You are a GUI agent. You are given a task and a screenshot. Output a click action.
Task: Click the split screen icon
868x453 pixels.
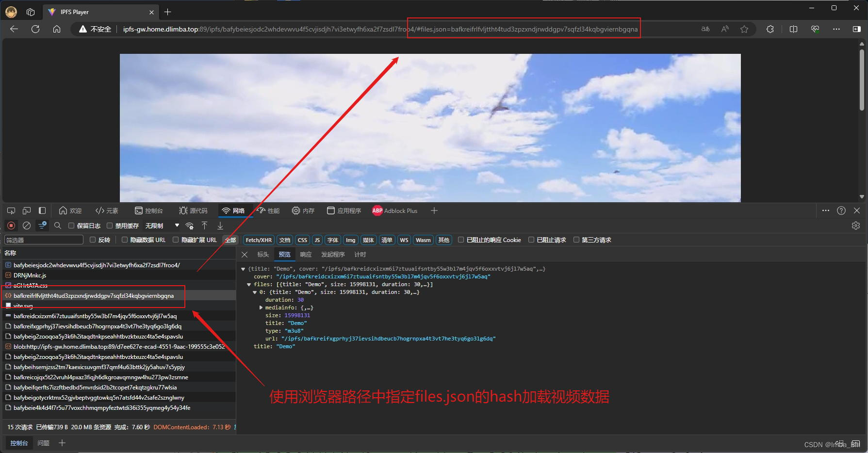coord(794,29)
